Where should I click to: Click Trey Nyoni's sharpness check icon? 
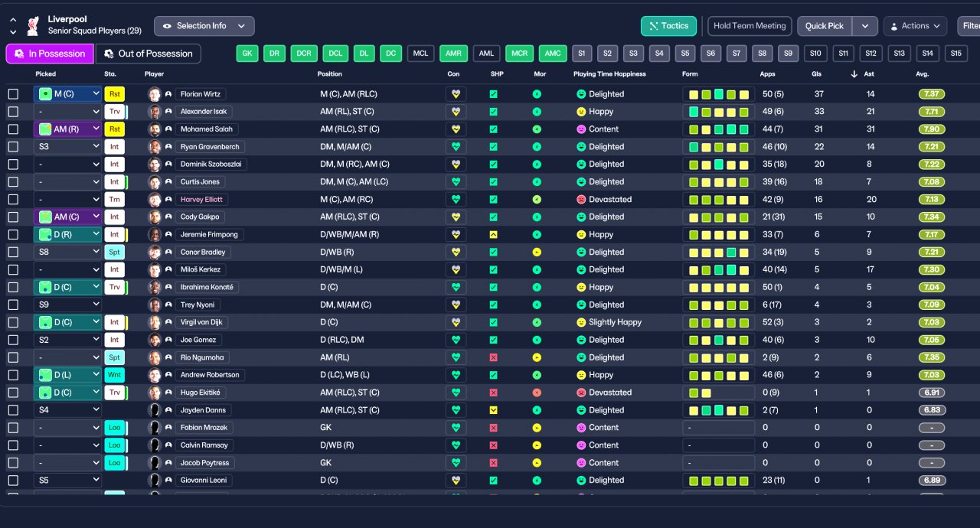tap(493, 305)
